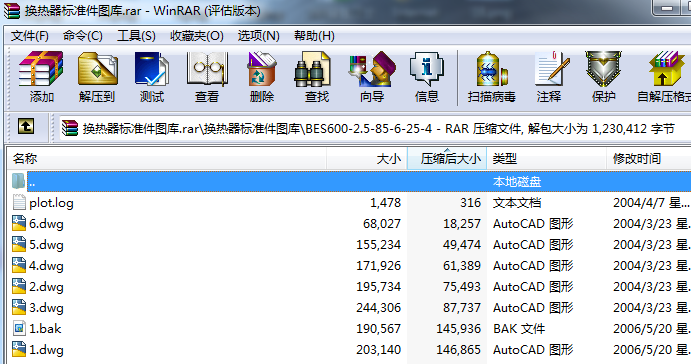Click the 本地磁盘 type cell
The height and width of the screenshot is (364, 691).
coord(516,182)
